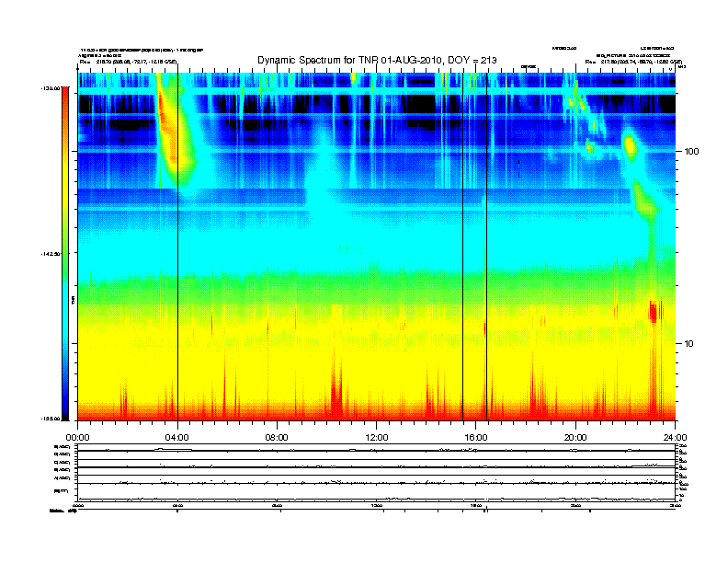Image resolution: width=728 pixels, height=563 pixels.
Task: Click the dark blue bottom of the color scale bar
Action: [65, 408]
